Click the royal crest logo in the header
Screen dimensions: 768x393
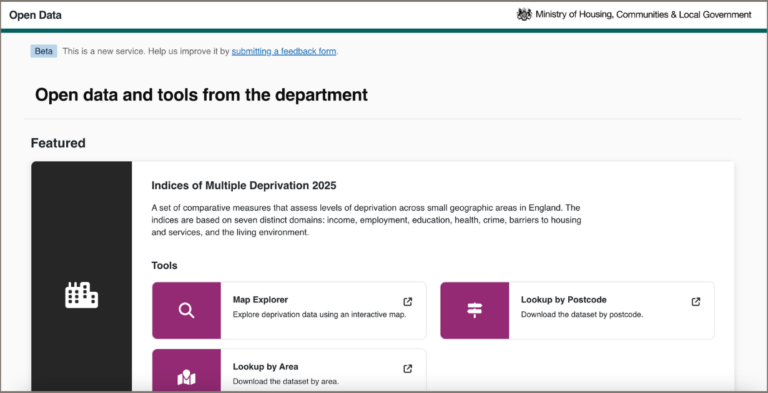point(524,15)
